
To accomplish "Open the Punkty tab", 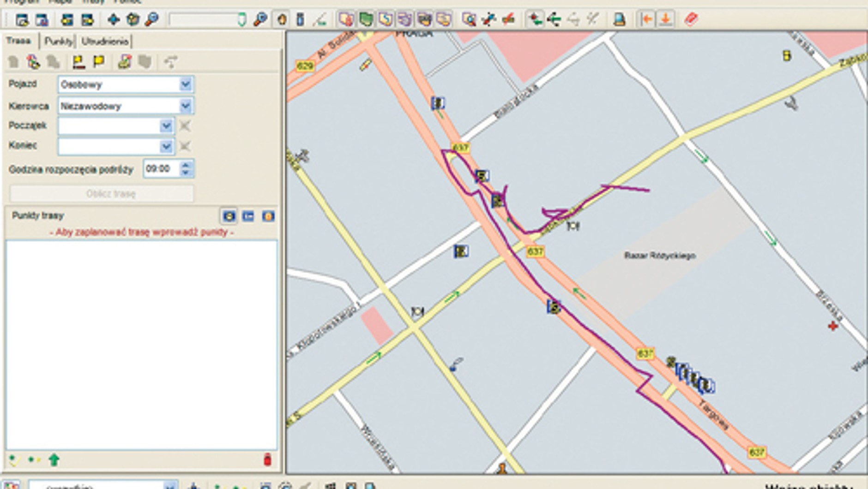I will (x=59, y=42).
